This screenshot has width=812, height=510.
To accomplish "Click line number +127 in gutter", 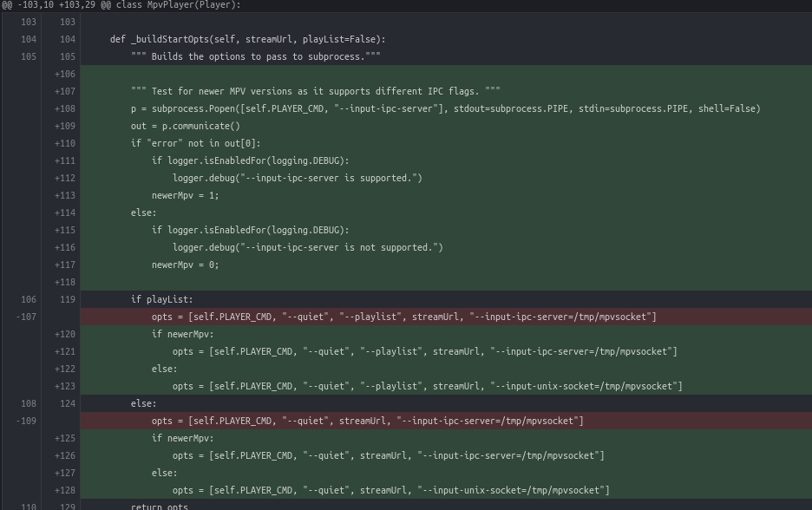I will click(65, 474).
